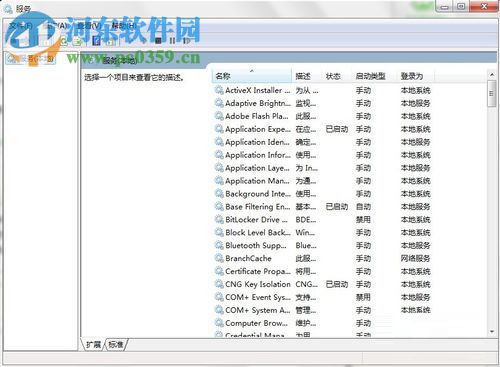The width and height of the screenshot is (500, 367).
Task: Click the 'COM+ System A...' service name
Action: (258, 310)
